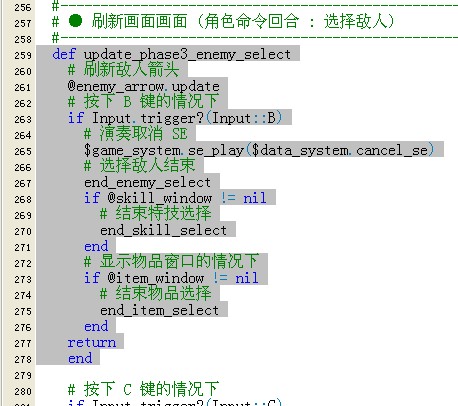Click line number 280 in the gutter

[23, 392]
